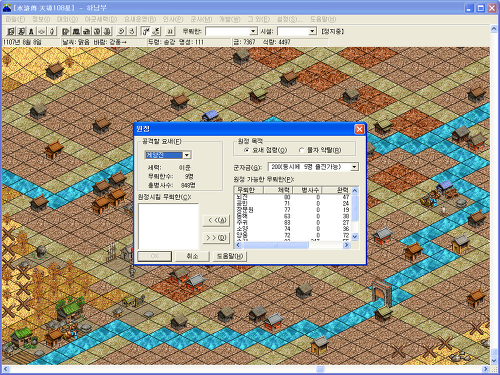
Task: Click the second icon of the second toolbar group
Action: pyautogui.click(x=76, y=31)
